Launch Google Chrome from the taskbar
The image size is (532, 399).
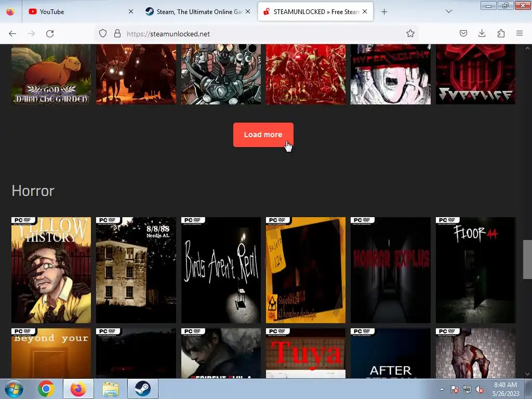point(46,389)
